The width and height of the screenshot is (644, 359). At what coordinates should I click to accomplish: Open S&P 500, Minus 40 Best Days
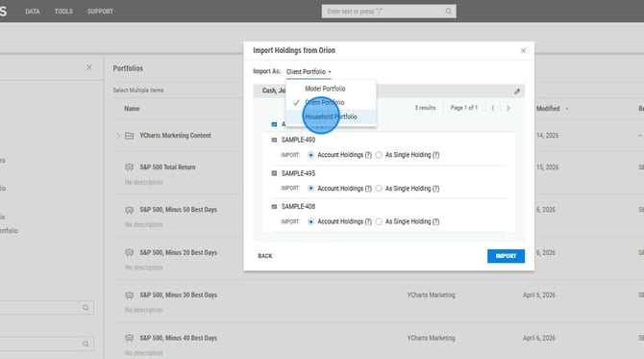[178, 338]
